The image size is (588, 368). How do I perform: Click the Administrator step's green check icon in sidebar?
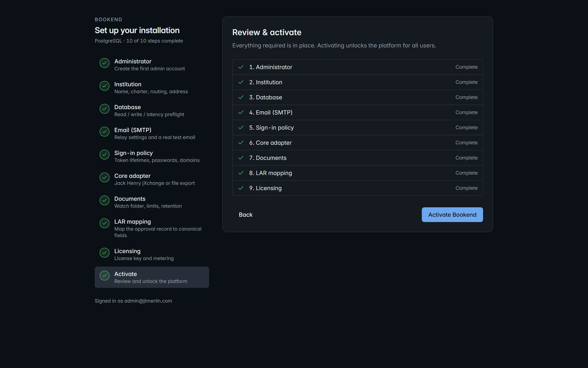pyautogui.click(x=105, y=63)
